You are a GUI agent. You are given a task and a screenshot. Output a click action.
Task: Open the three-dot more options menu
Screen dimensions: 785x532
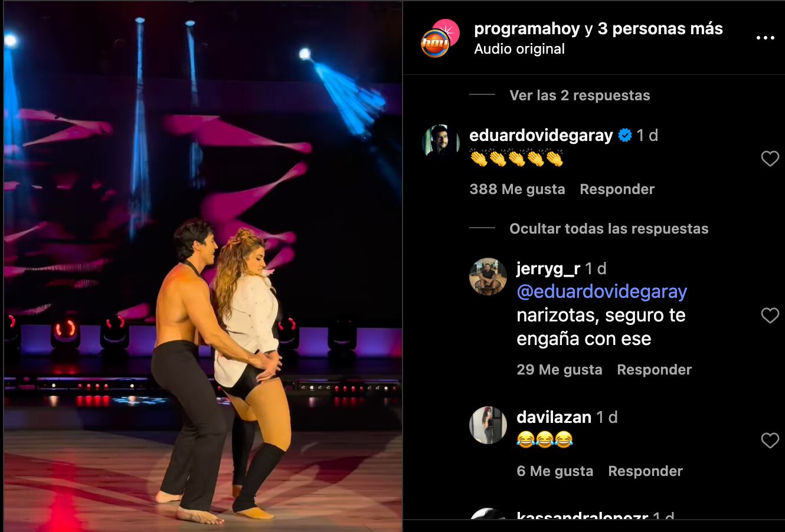(765, 38)
